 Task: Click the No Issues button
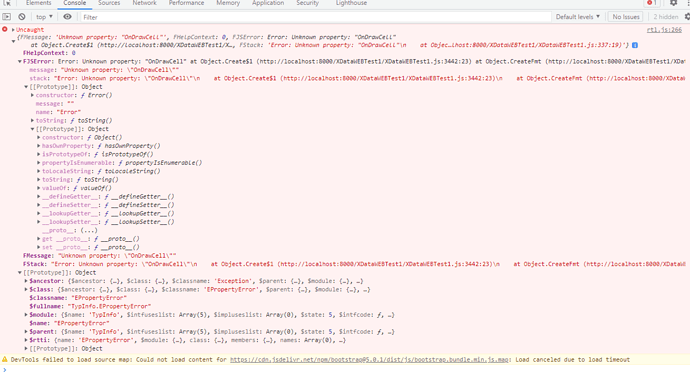pos(626,17)
